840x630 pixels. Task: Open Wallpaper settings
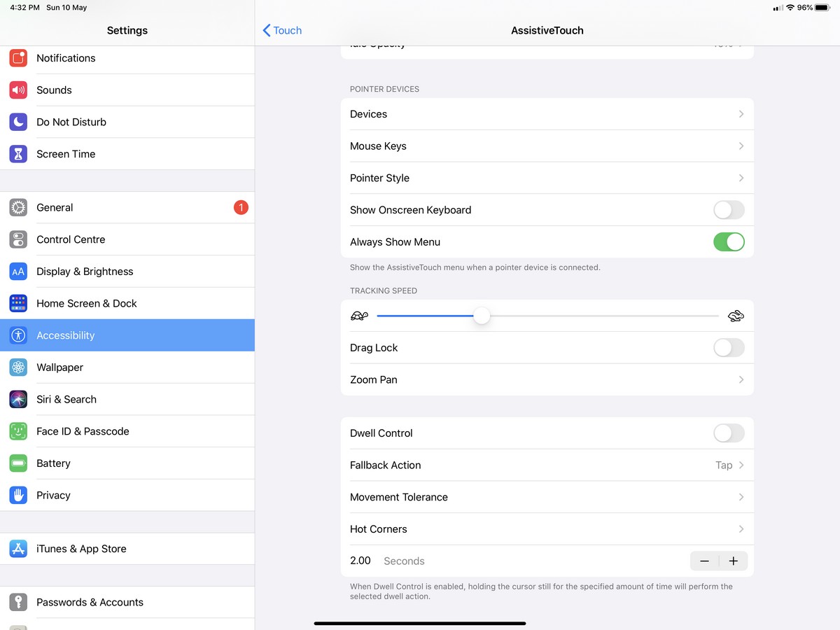[127, 367]
